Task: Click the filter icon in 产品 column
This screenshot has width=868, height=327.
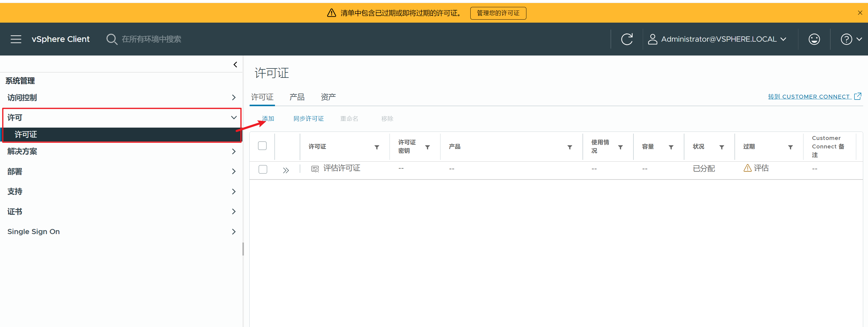Action: click(x=570, y=147)
